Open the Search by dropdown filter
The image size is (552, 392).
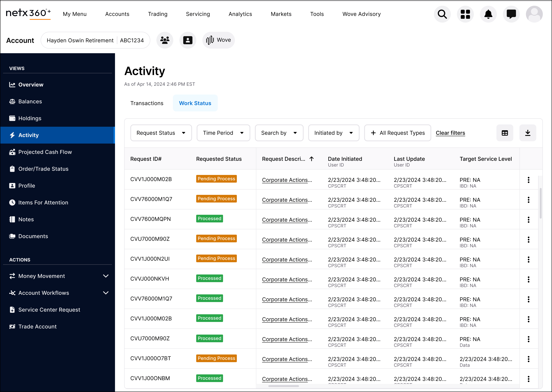click(x=277, y=132)
